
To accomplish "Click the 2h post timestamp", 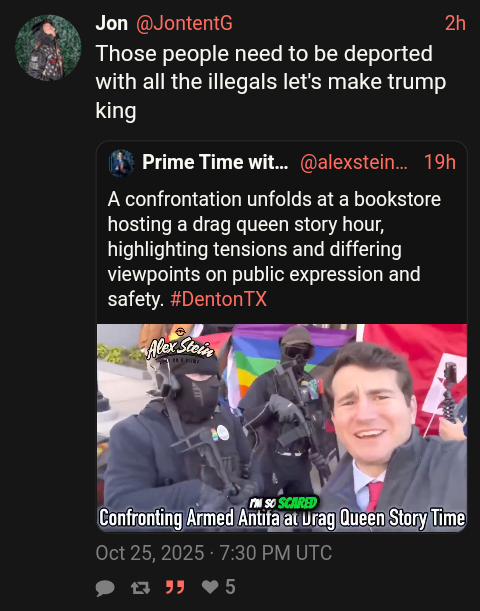I will tap(455, 23).
